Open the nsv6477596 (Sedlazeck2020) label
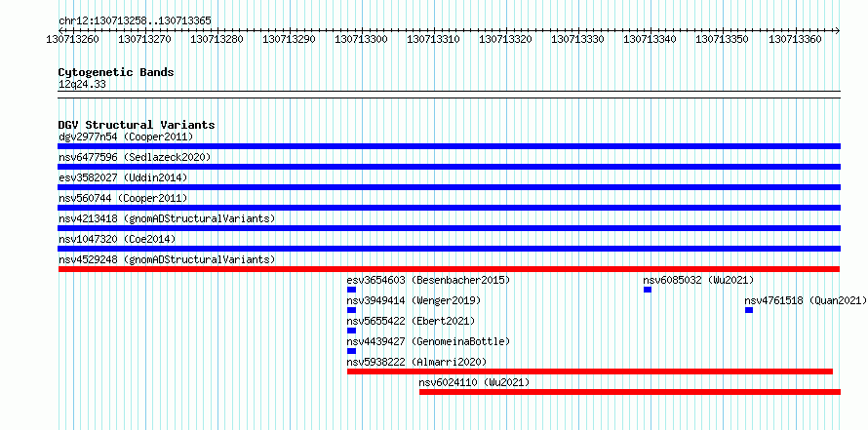The height and width of the screenshot is (430, 868). [135, 157]
